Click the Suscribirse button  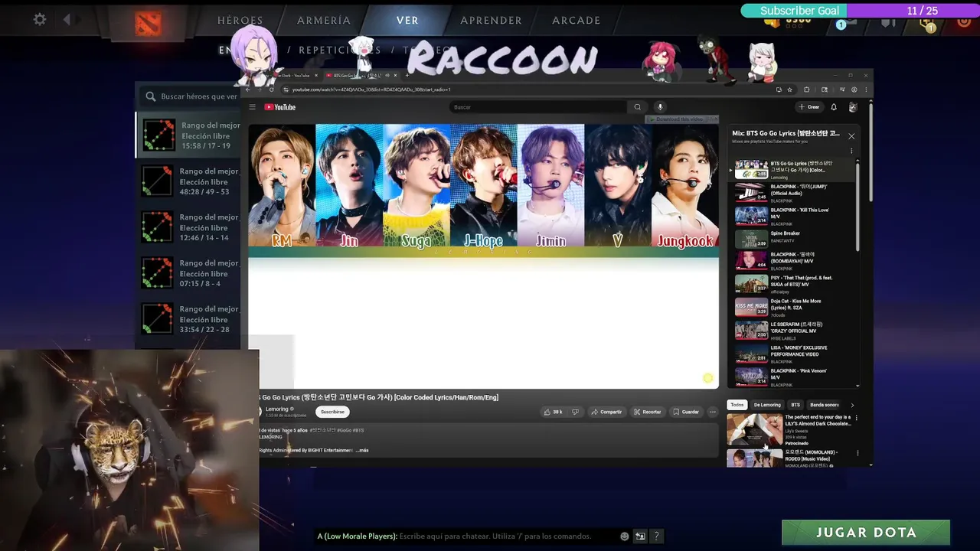click(x=332, y=412)
